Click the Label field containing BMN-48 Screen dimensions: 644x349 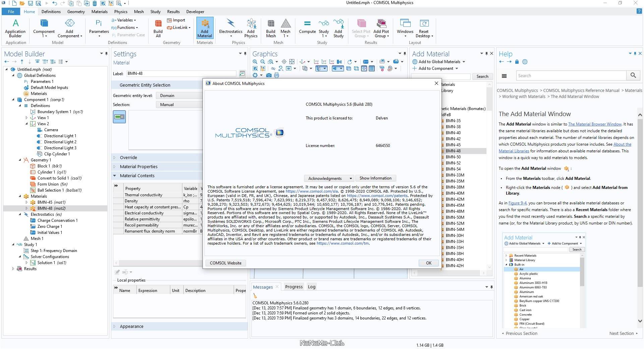tap(181, 73)
